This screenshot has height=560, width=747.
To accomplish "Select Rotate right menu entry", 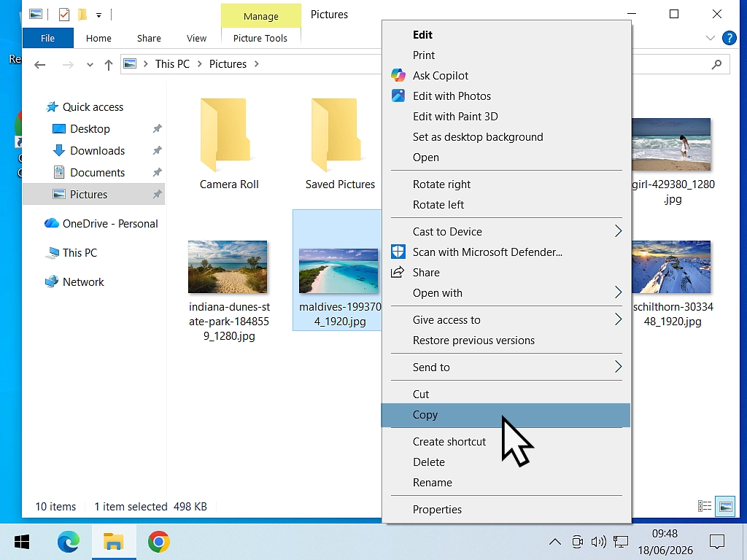I will point(506,184).
